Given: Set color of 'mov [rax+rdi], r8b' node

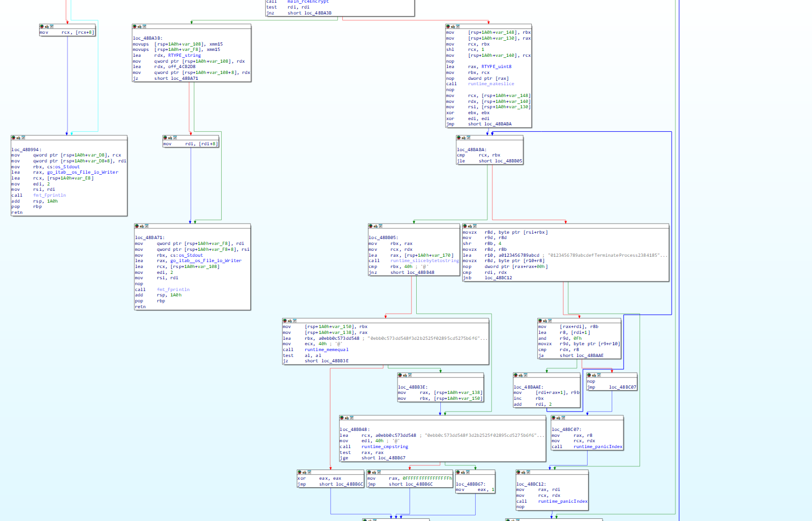Looking at the screenshot, I should pos(540,321).
